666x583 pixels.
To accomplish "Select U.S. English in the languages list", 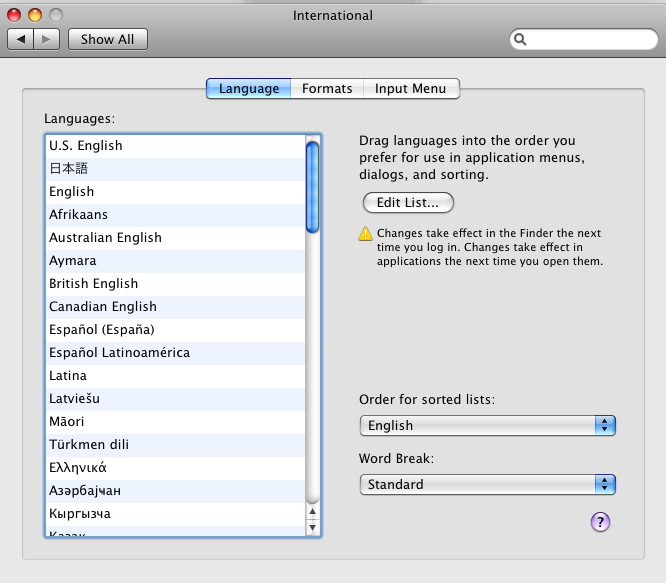I will tap(175, 146).
